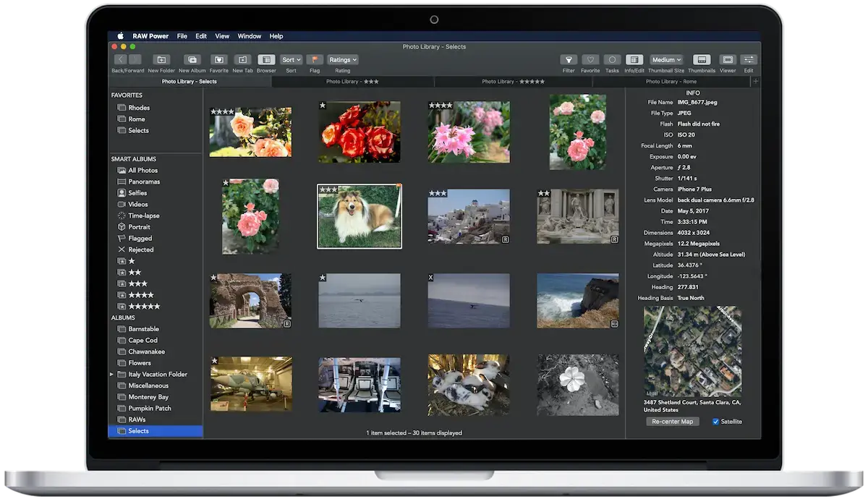Click the Re-center Map button
This screenshot has width=868, height=499.
tap(672, 421)
